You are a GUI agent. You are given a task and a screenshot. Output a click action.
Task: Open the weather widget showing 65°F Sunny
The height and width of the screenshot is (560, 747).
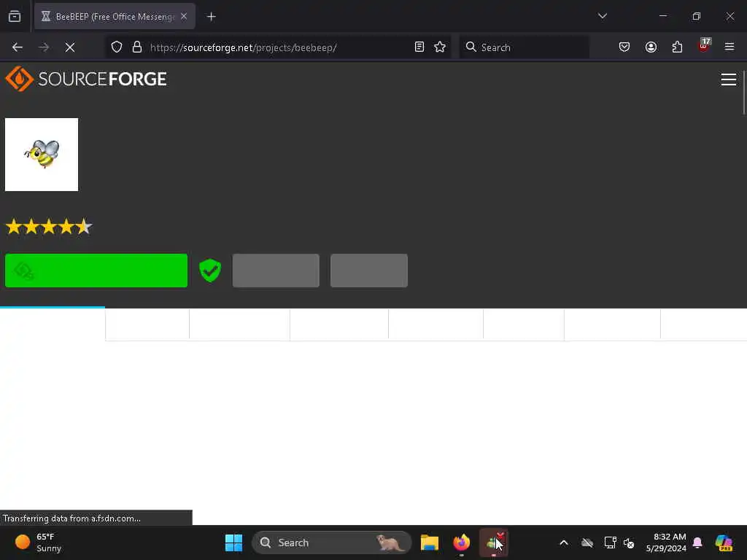coord(39,542)
